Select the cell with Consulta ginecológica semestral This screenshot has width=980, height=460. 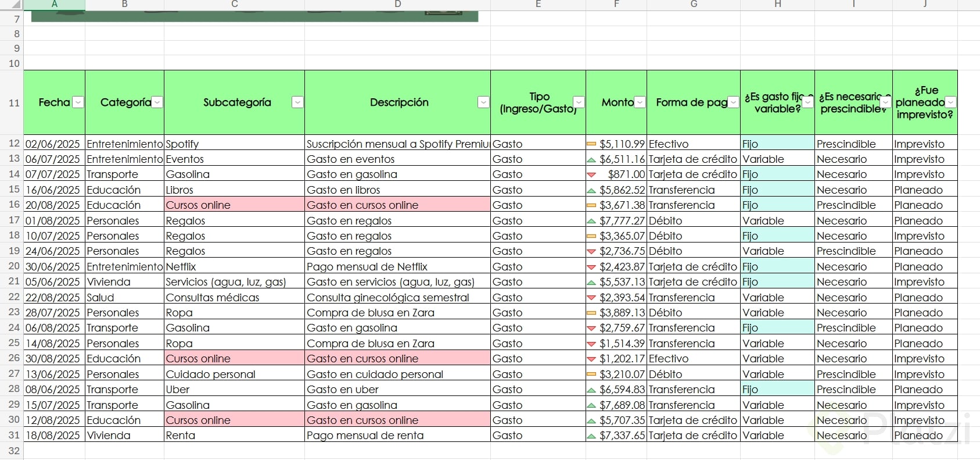pos(397,297)
